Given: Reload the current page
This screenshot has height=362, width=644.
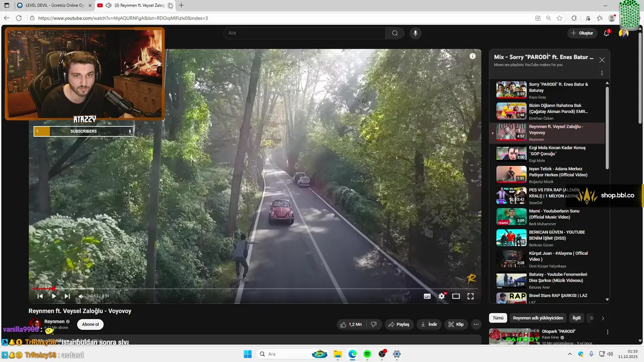Looking at the screenshot, I should (x=19, y=18).
